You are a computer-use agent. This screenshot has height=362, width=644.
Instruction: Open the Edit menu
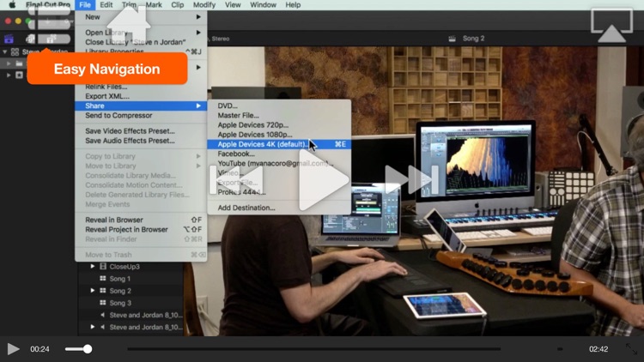click(106, 5)
